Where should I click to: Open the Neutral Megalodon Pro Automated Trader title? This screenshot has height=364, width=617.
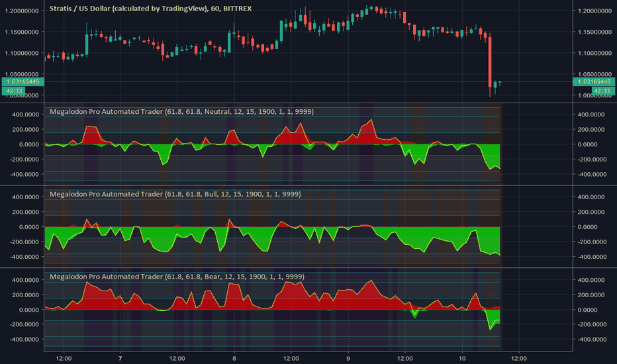(181, 111)
